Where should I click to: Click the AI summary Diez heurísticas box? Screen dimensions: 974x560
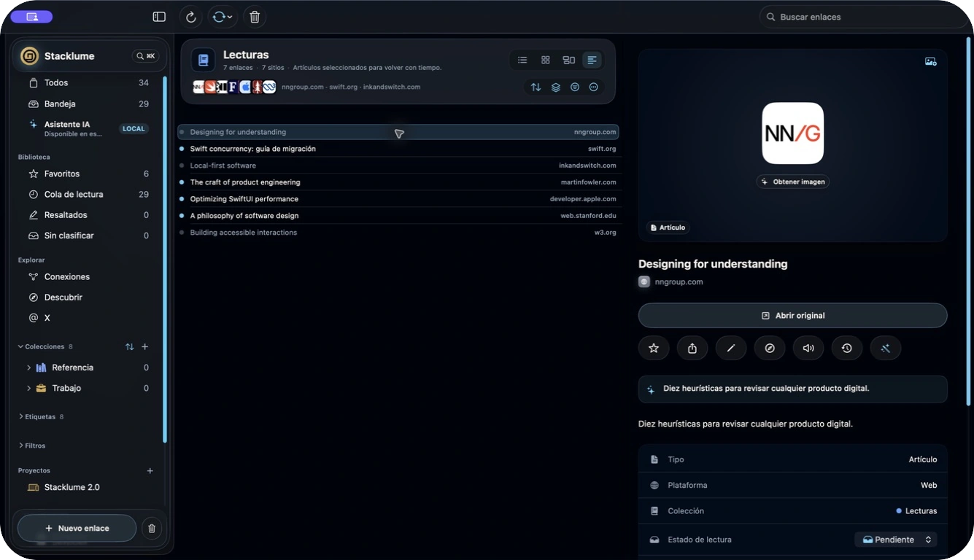pos(793,389)
